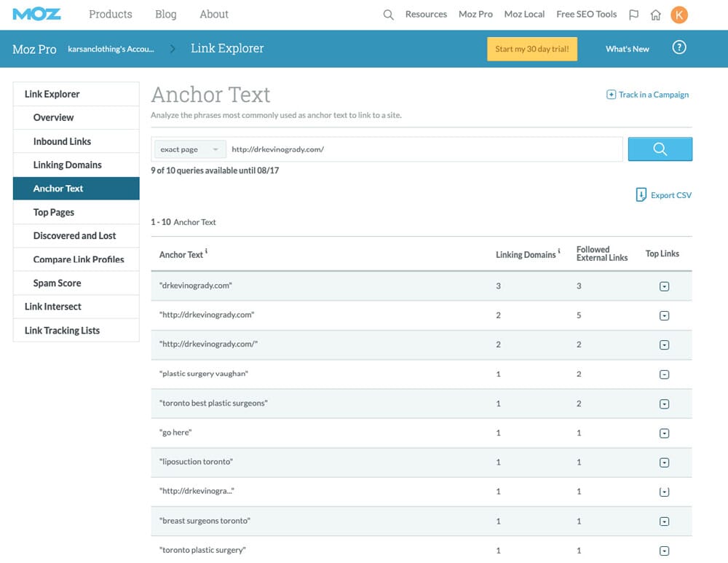Click the "toronto plastic surgery" anchor text
The height and width of the screenshot is (563, 728).
coord(202,550)
